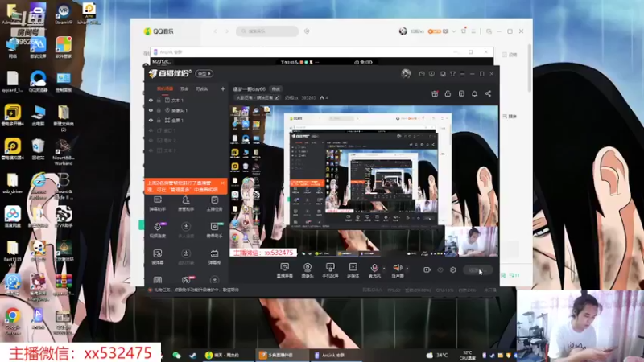Viewport: 644px width, 362px height.
Task: Open the 主播任务 tool
Action: click(214, 204)
